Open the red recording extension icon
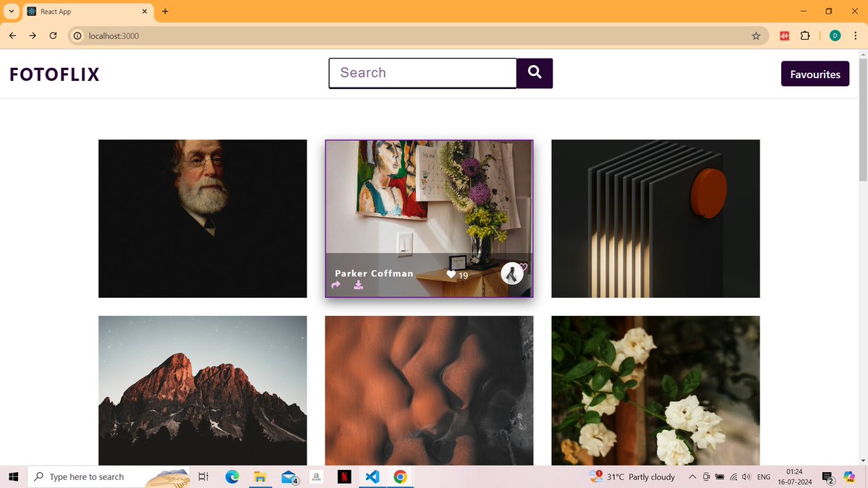Screen dimensions: 868x488 [784, 35]
